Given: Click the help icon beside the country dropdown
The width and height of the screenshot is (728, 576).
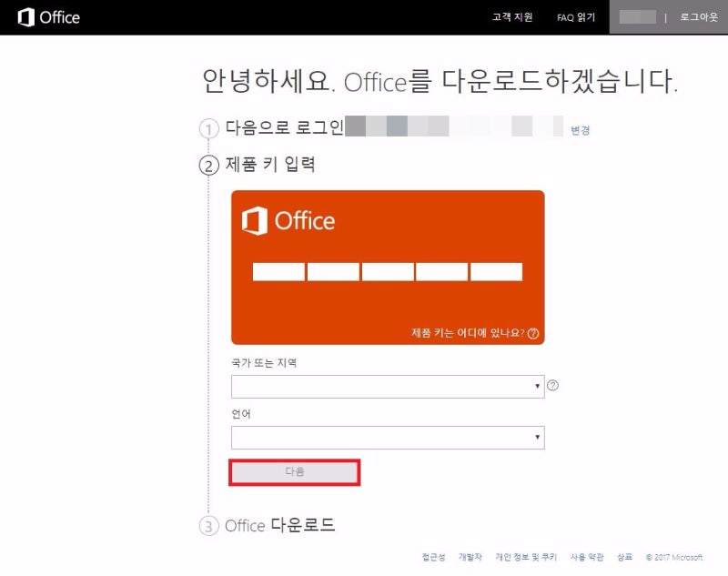Looking at the screenshot, I should (552, 385).
